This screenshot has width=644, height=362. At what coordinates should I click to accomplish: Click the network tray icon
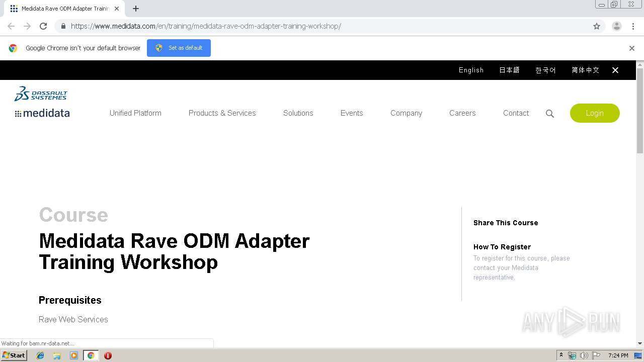572,355
